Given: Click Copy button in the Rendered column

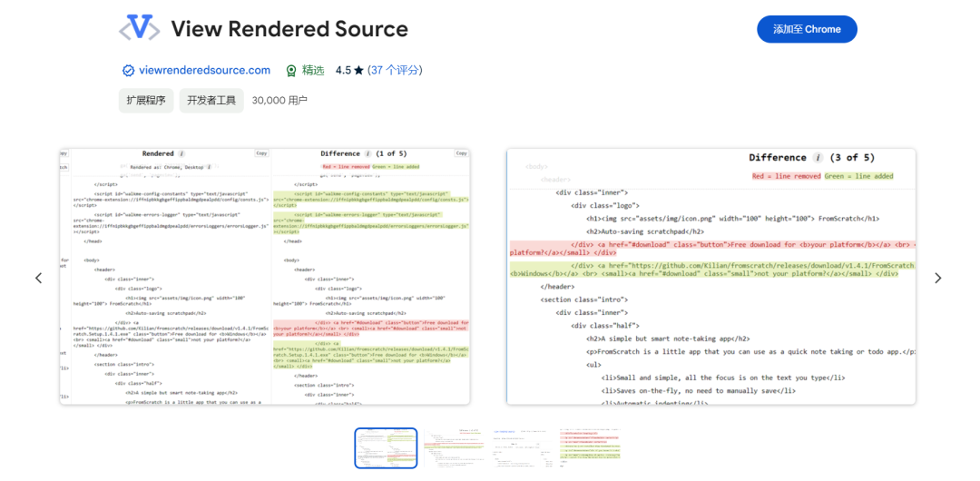Looking at the screenshot, I should click(x=261, y=154).
